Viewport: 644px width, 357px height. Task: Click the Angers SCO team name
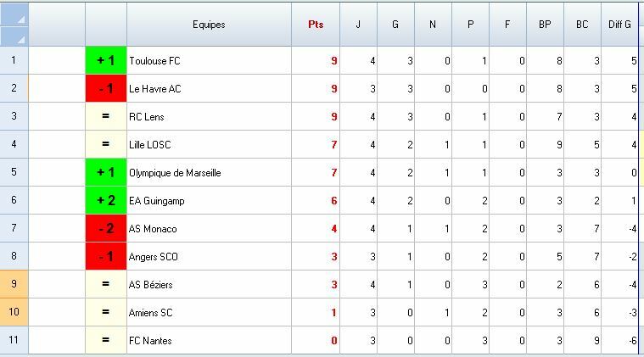click(x=154, y=257)
